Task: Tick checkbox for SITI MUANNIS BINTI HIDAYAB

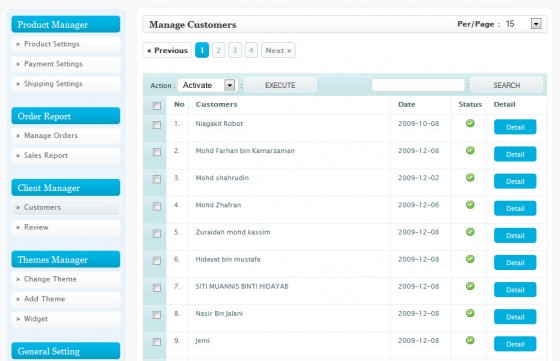Action: [156, 288]
